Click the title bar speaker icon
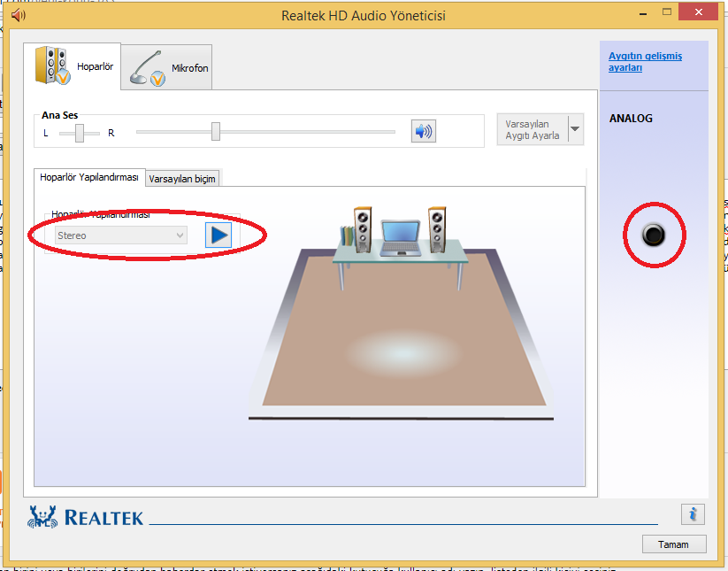The height and width of the screenshot is (571, 728). click(19, 15)
